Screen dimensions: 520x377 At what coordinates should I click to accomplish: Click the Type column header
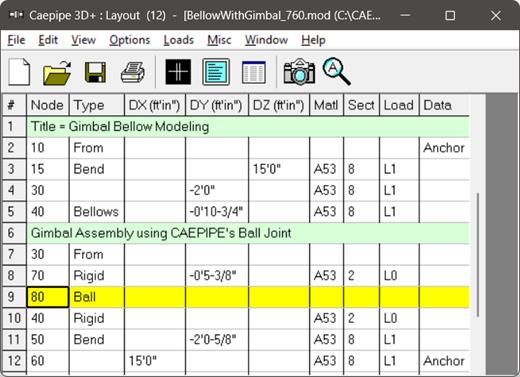pos(97,105)
